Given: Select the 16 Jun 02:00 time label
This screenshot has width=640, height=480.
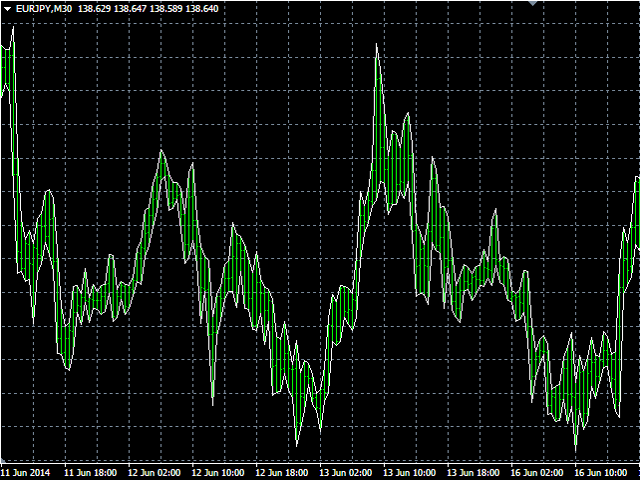Looking at the screenshot, I should 537,473.
